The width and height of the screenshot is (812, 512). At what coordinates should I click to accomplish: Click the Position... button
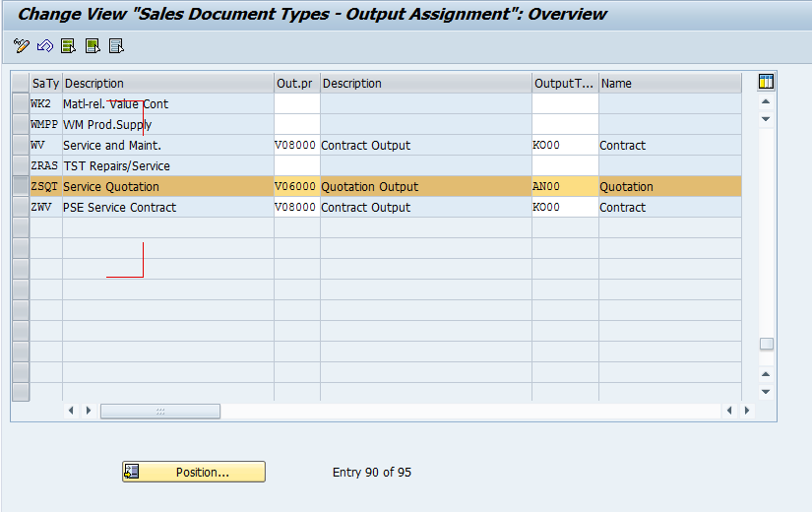(194, 472)
